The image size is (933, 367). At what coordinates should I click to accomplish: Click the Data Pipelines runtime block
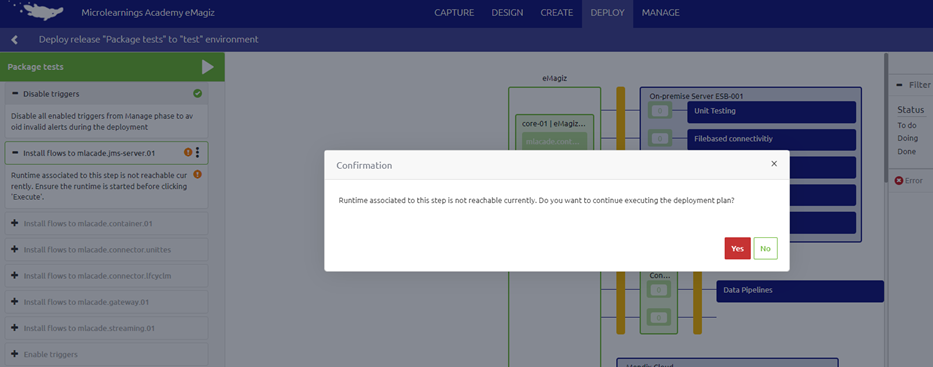click(x=800, y=291)
